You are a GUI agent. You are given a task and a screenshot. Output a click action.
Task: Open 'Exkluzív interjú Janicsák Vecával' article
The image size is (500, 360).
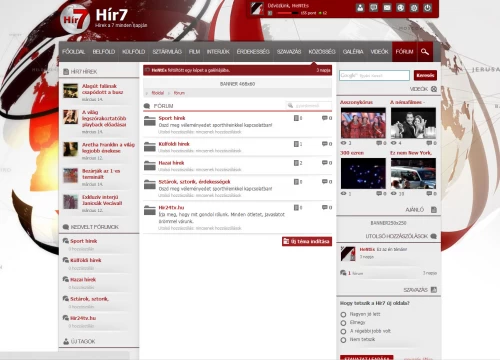(x=102, y=200)
